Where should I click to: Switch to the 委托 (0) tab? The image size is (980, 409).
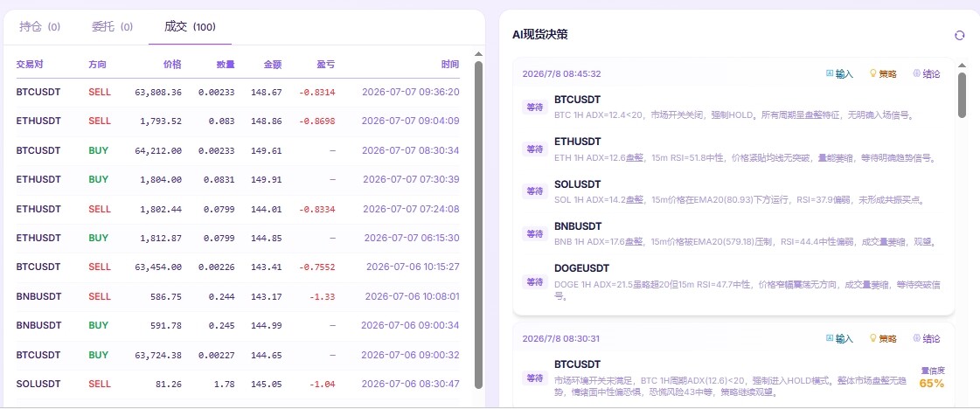(113, 27)
